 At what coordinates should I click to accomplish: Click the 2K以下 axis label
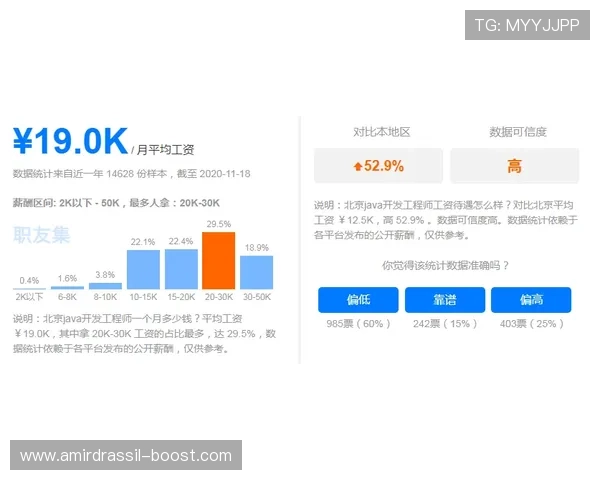[29, 297]
